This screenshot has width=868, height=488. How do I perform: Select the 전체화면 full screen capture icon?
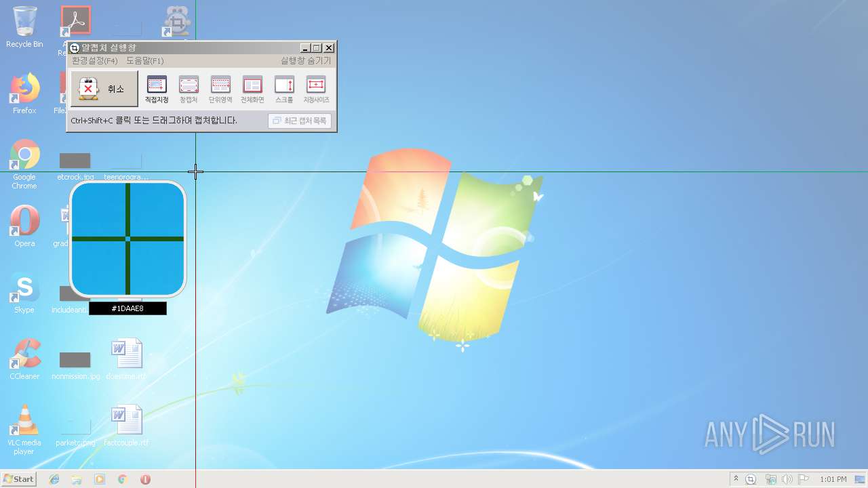[252, 89]
